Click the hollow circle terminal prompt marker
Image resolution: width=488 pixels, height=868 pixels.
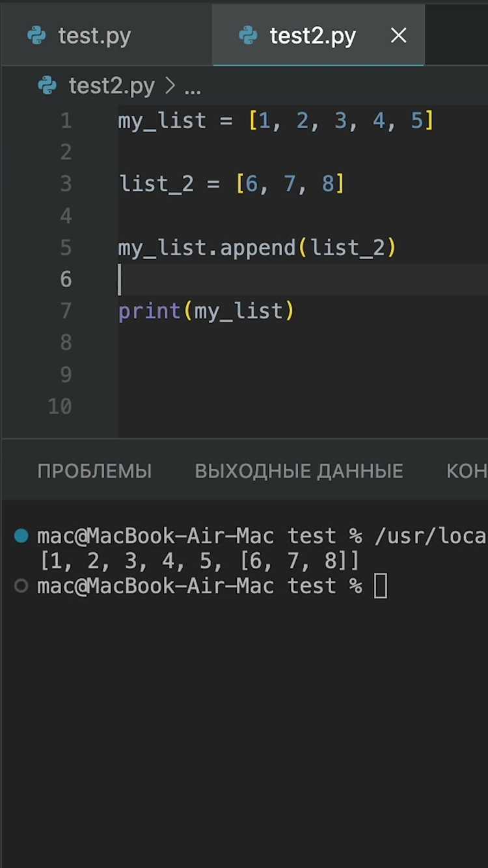point(21,586)
